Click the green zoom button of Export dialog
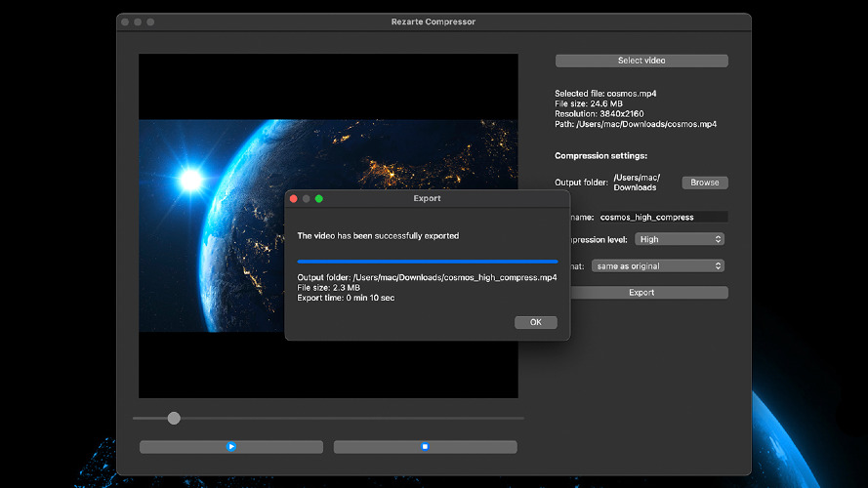The width and height of the screenshot is (868, 488). [x=319, y=199]
